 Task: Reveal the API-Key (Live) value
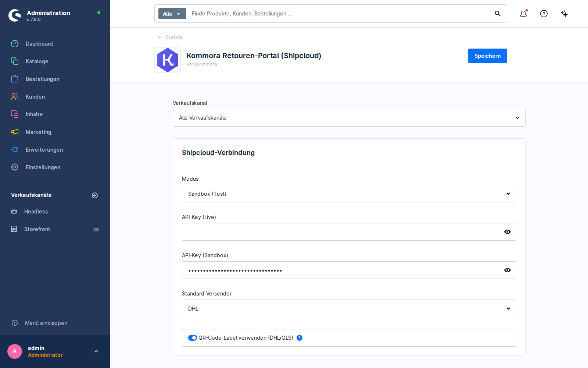pos(508,232)
